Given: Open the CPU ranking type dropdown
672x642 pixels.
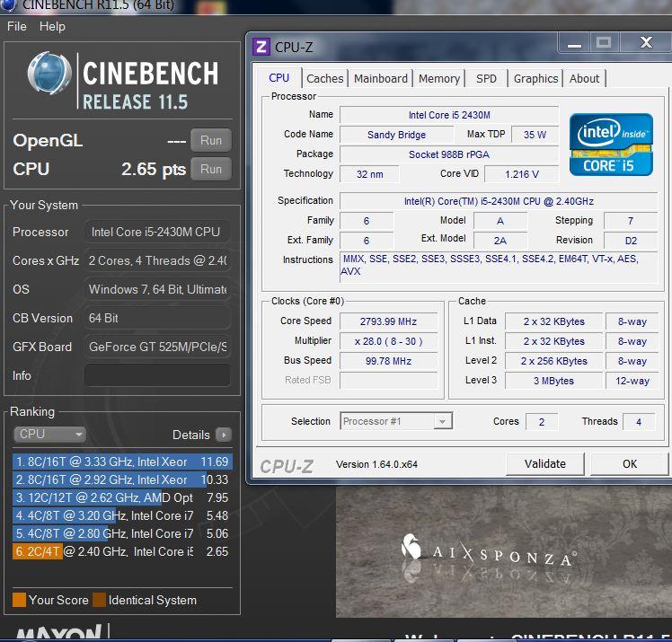Looking at the screenshot, I should [49, 435].
